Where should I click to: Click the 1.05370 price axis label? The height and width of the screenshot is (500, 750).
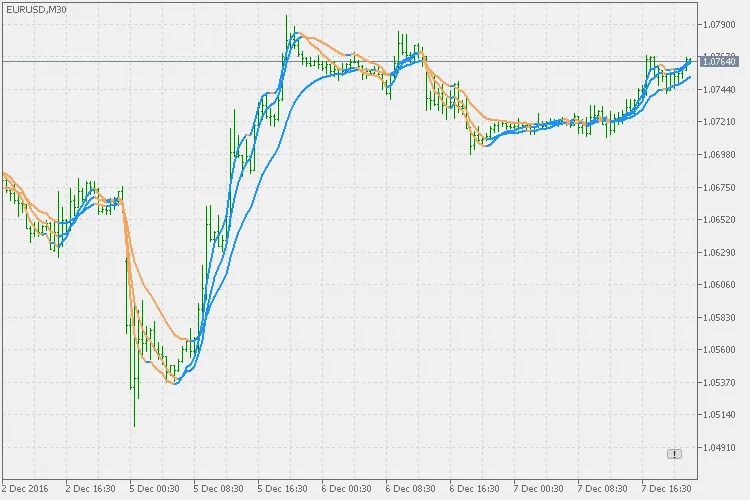click(x=720, y=382)
